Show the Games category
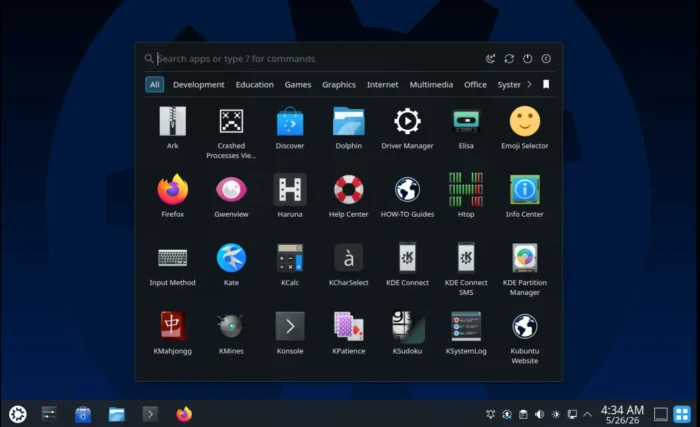Screen dimensions: 700x427 [298, 84]
